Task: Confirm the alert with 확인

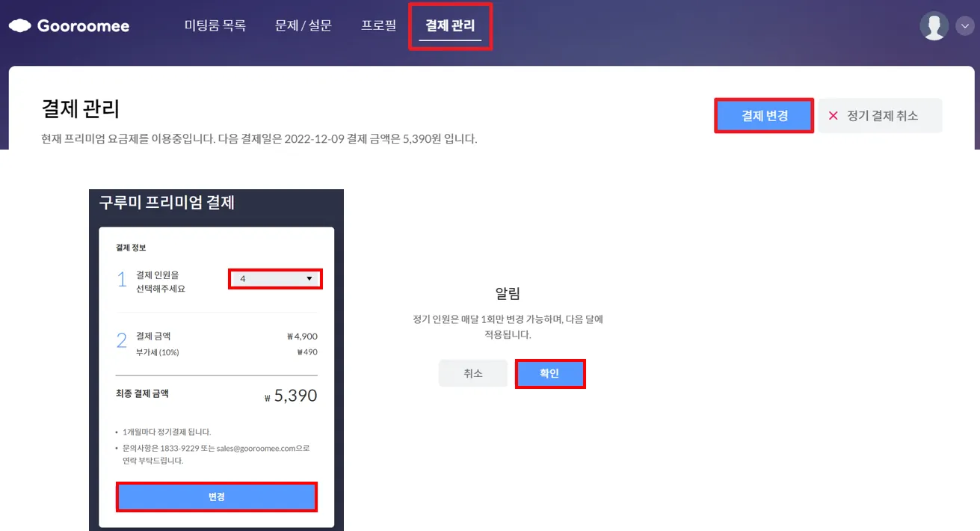Action: click(549, 373)
